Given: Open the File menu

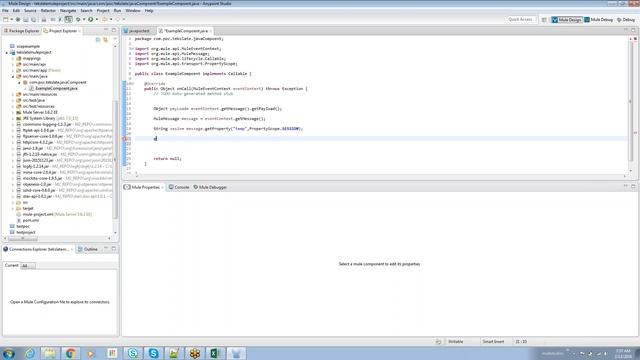Looking at the screenshot, I should tap(5, 11).
